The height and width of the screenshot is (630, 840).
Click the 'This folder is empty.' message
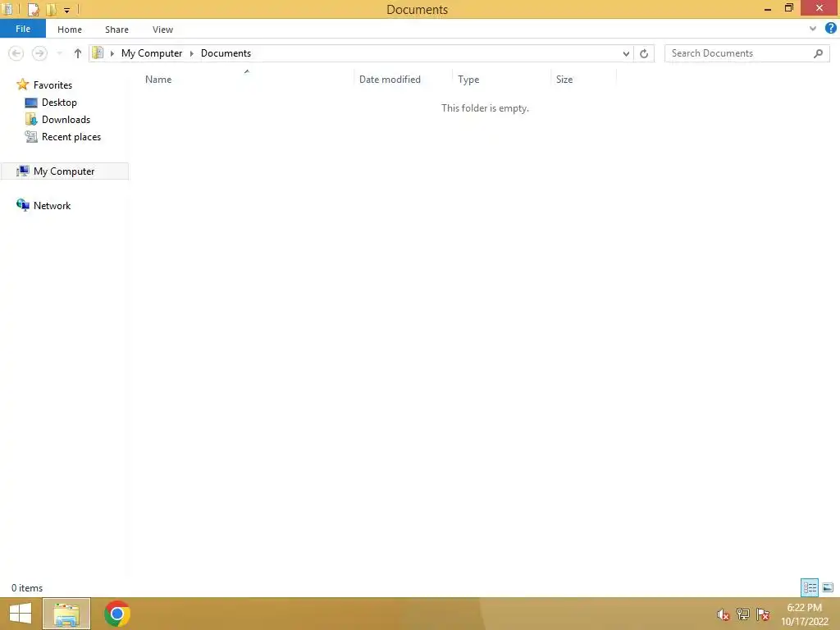click(x=485, y=108)
